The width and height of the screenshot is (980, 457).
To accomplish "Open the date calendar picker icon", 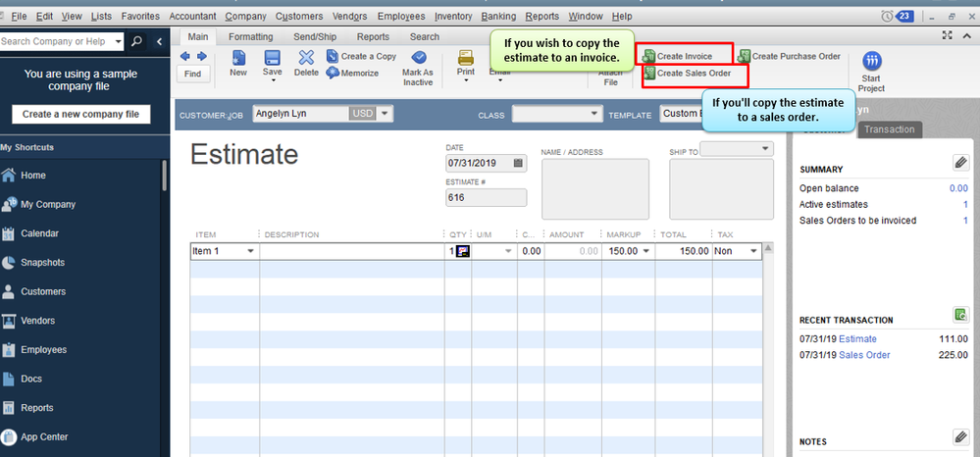I will [518, 163].
